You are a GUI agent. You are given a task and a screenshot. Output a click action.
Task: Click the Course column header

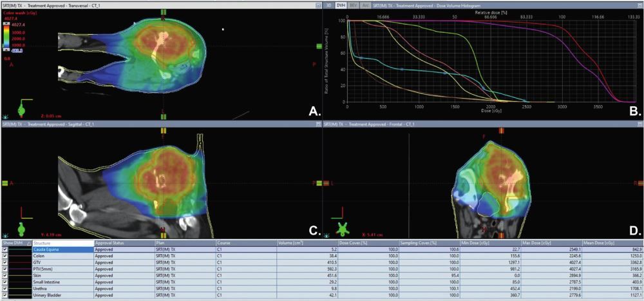coord(246,243)
